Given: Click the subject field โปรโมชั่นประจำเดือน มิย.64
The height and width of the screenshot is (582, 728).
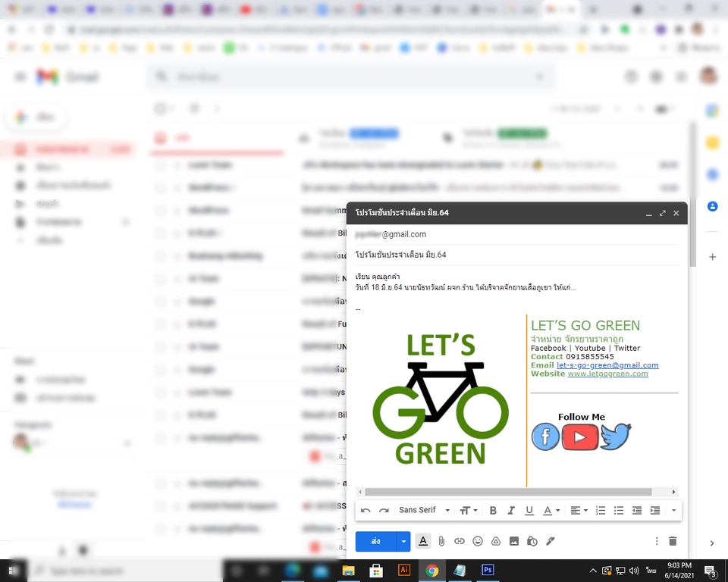Looking at the screenshot, I should pos(516,255).
